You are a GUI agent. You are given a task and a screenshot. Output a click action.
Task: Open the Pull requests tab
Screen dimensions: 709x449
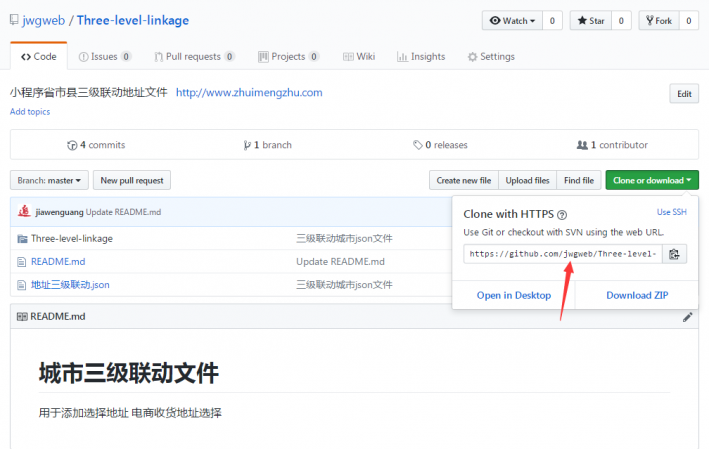click(x=194, y=57)
